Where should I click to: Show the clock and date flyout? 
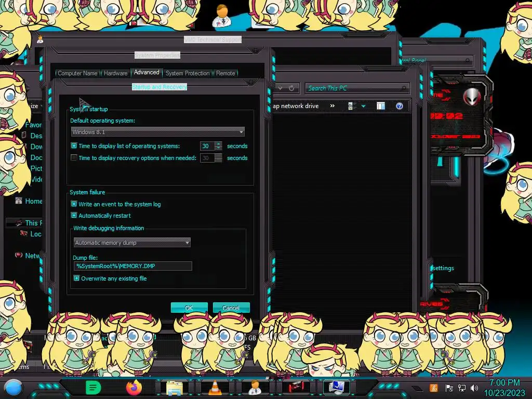[504, 388]
